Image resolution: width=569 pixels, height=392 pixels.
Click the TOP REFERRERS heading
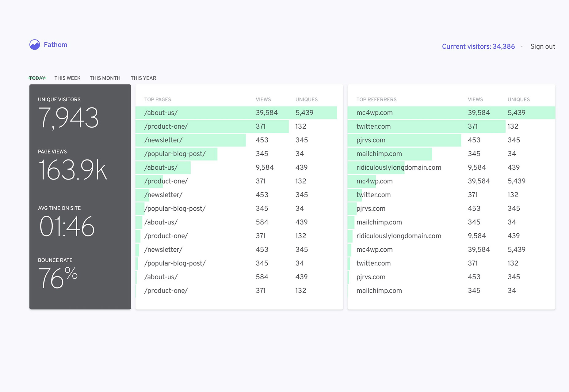click(376, 100)
